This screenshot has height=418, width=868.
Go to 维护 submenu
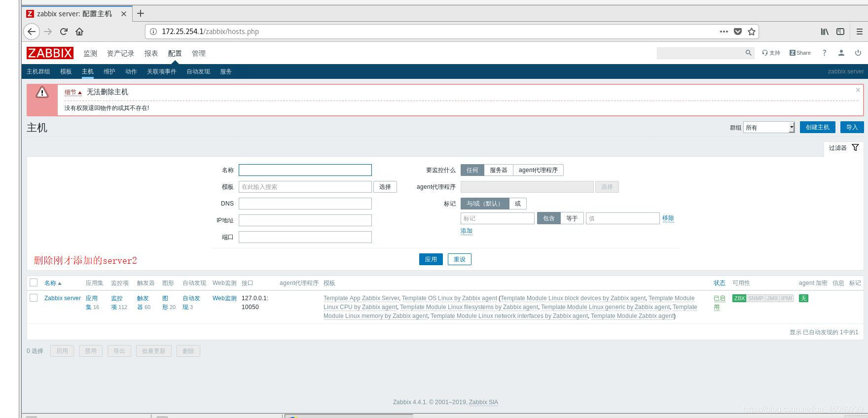coord(109,71)
